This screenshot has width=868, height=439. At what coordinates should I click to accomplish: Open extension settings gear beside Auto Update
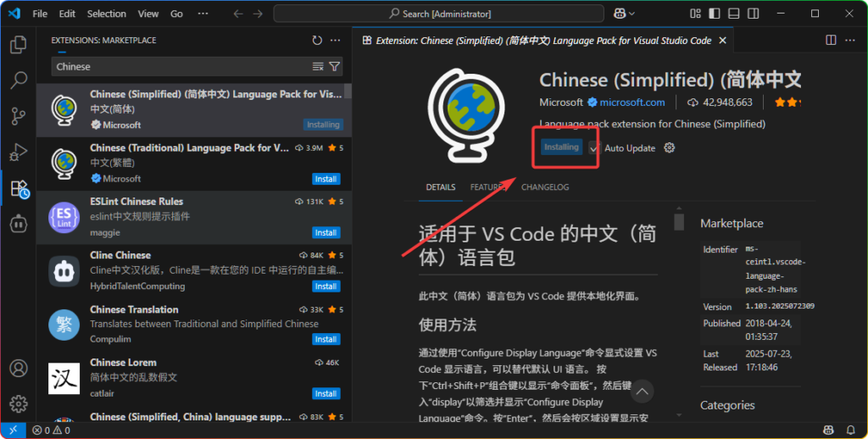point(670,147)
